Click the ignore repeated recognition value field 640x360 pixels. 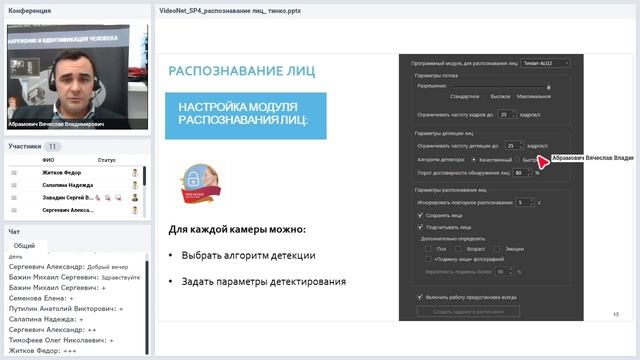(x=522, y=202)
